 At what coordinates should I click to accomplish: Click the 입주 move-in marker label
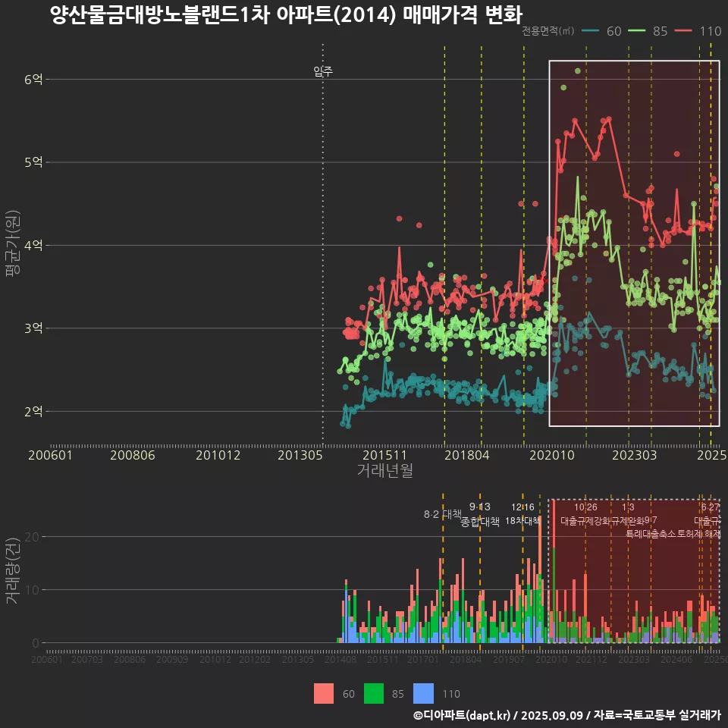point(323,71)
